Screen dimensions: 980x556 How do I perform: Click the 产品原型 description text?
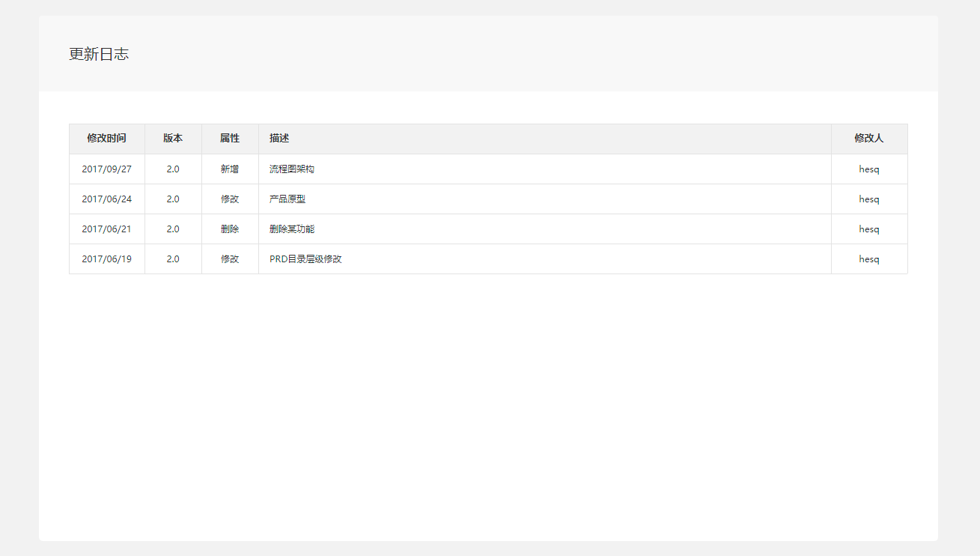(x=287, y=199)
